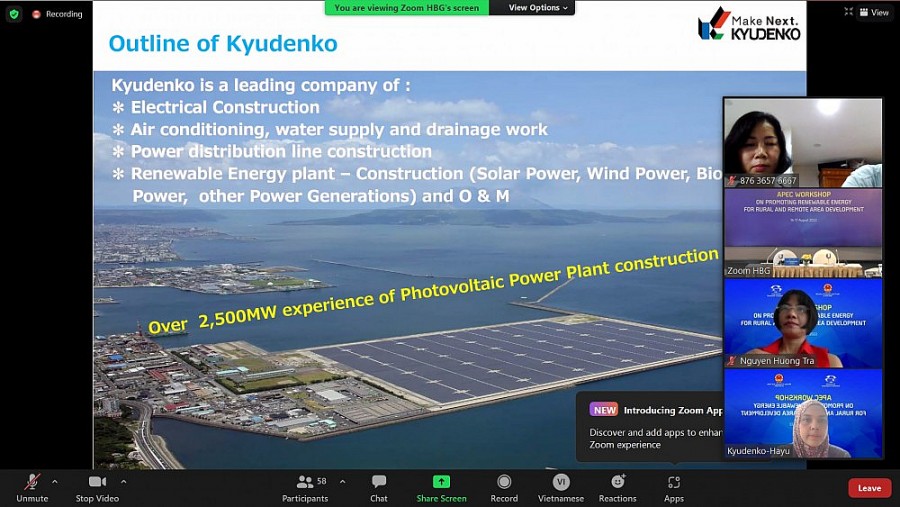
Task: Open the Zoom Apps panel
Action: point(674,487)
